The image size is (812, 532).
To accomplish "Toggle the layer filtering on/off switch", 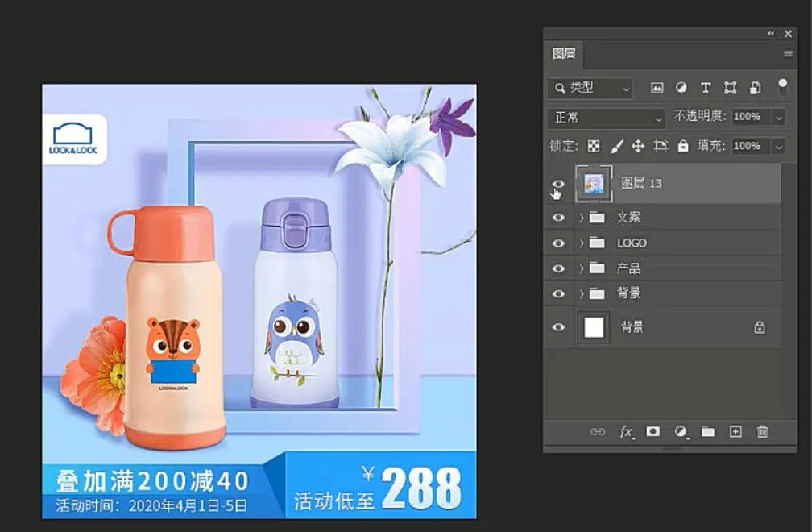I will (782, 86).
